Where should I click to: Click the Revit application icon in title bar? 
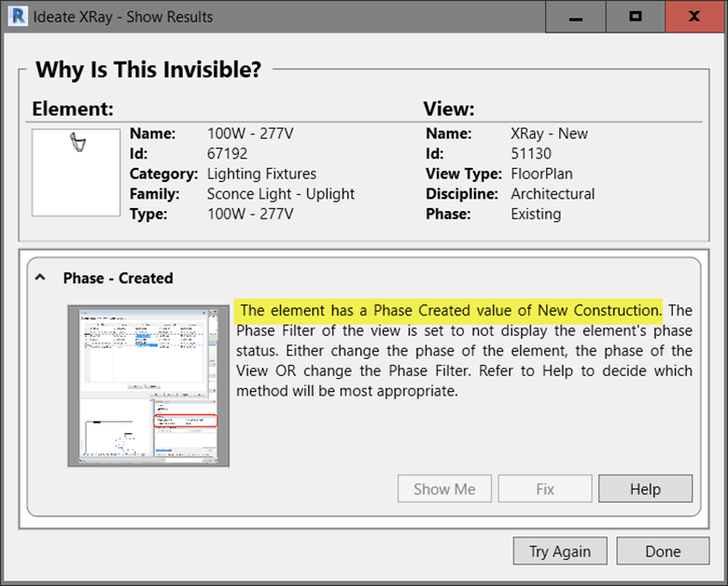pos(18,17)
